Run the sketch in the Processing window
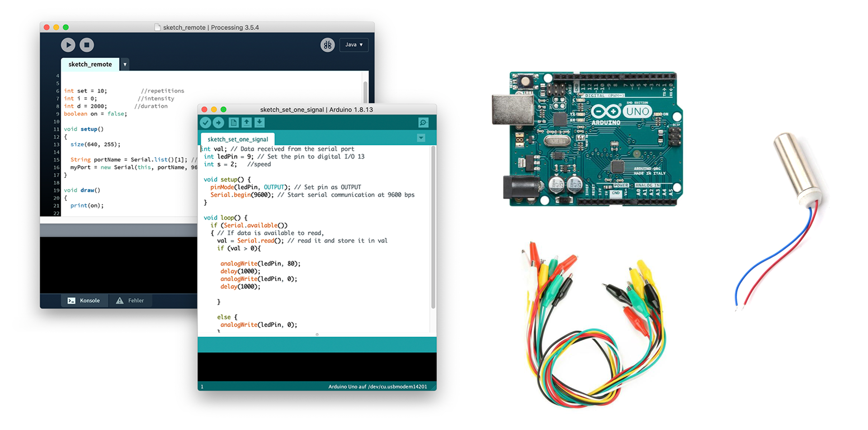The width and height of the screenshot is (868, 430). point(68,45)
